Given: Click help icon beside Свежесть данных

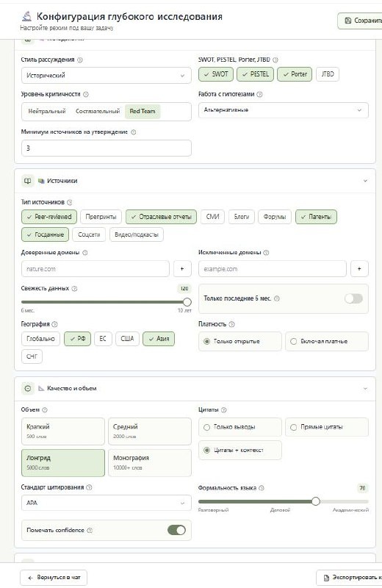Looking at the screenshot, I should [75, 288].
